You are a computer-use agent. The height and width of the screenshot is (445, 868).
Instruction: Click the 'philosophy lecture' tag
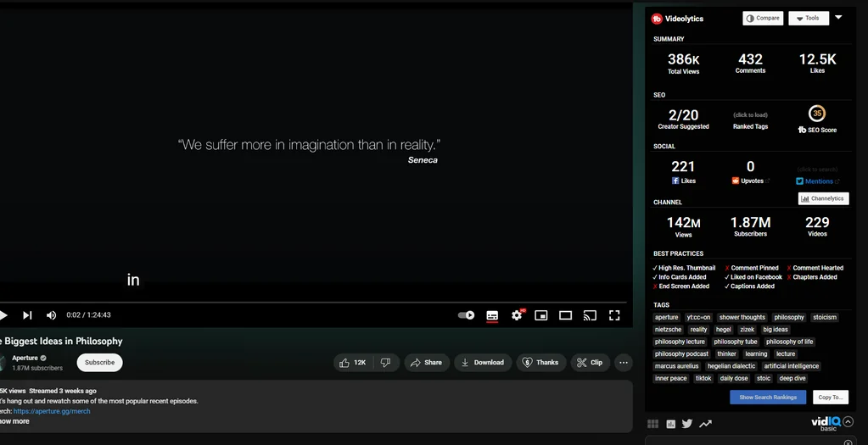[x=680, y=342]
